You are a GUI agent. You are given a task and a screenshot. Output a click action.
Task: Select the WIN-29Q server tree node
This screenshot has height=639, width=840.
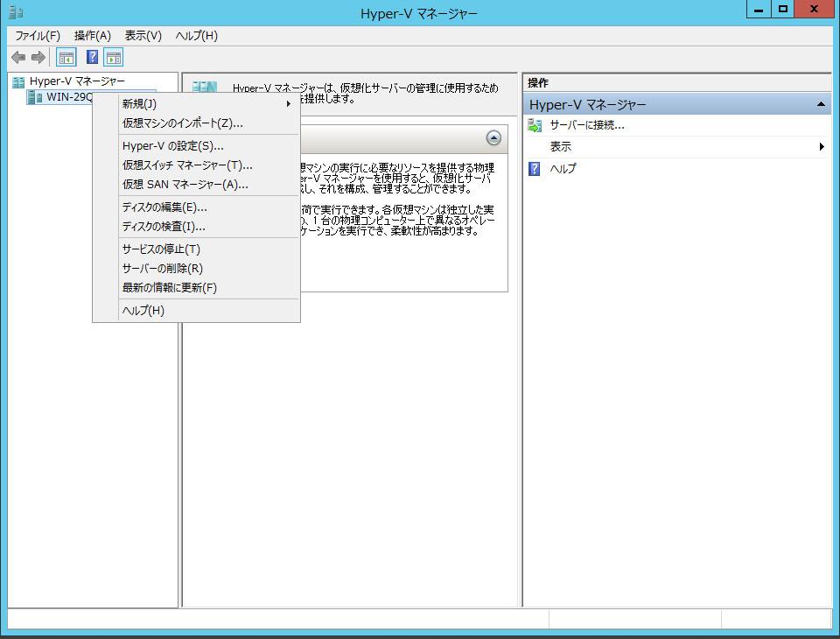pyautogui.click(x=70, y=97)
